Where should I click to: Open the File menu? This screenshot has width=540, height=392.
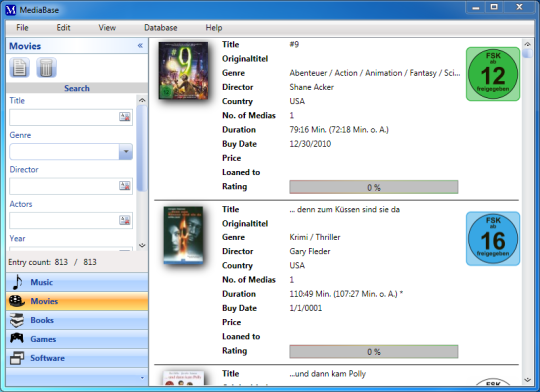[x=22, y=28]
